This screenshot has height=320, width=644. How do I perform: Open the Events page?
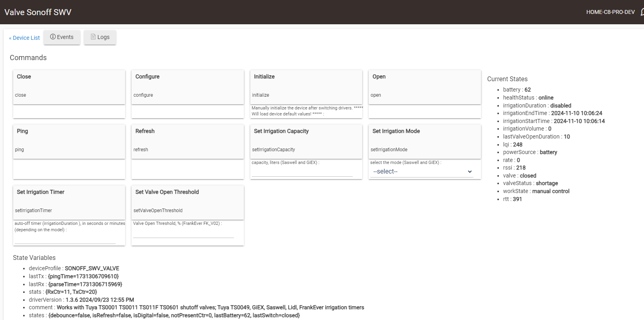click(62, 37)
